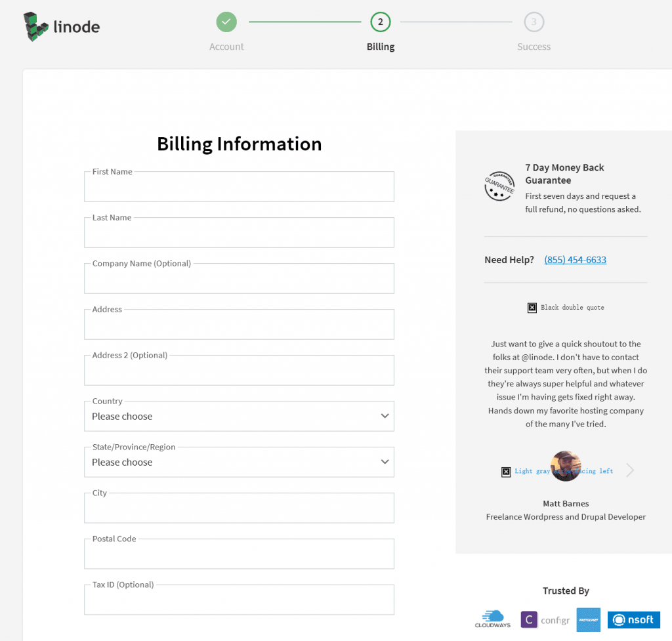Click the nsoft logo

tap(633, 619)
